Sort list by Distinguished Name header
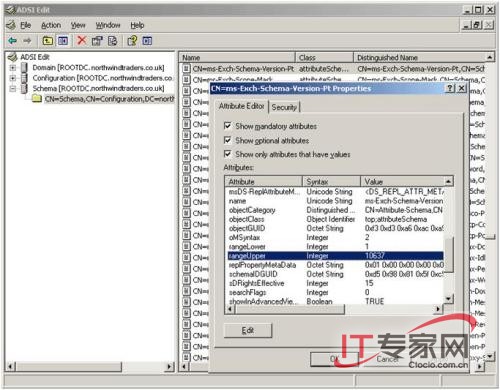This screenshot has height=390, width=500. [420, 57]
